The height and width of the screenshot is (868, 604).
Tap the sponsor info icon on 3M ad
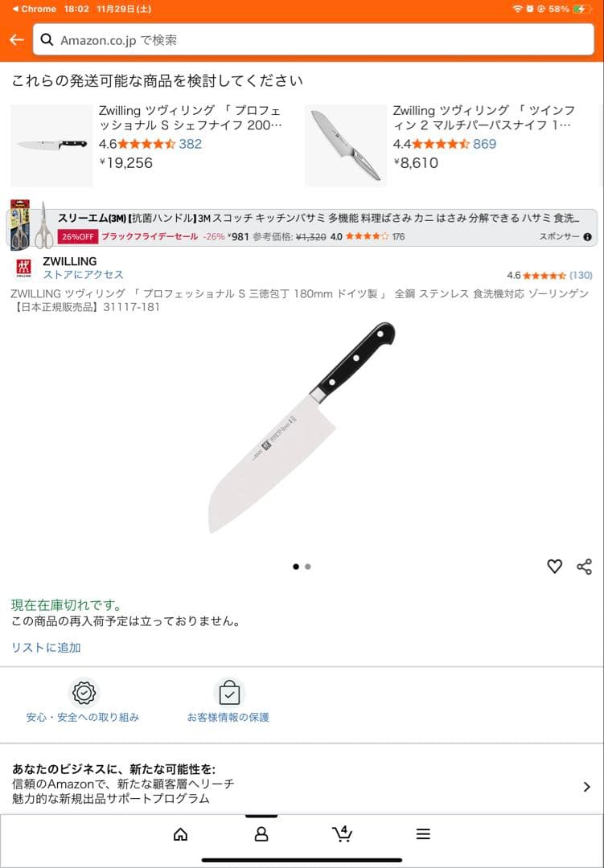(587, 237)
